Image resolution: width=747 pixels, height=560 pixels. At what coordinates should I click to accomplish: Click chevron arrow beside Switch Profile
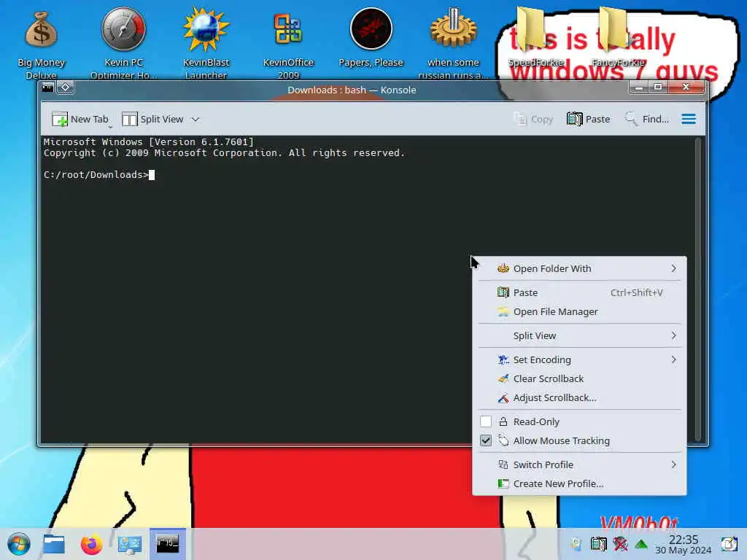tap(673, 464)
